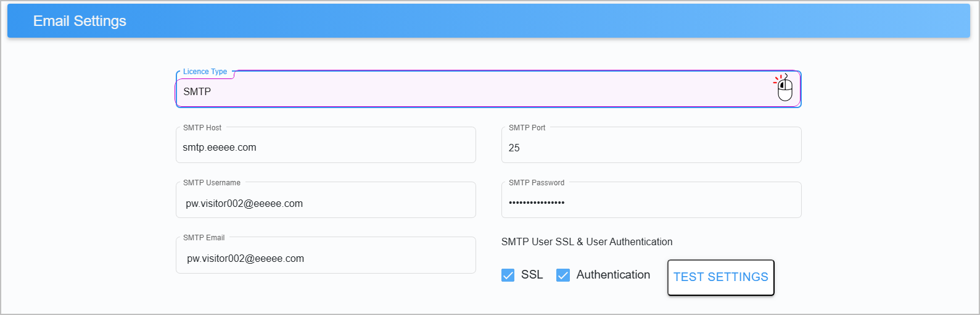Select the SMTP Username input
Image resolution: width=980 pixels, height=315 pixels.
coord(326,200)
